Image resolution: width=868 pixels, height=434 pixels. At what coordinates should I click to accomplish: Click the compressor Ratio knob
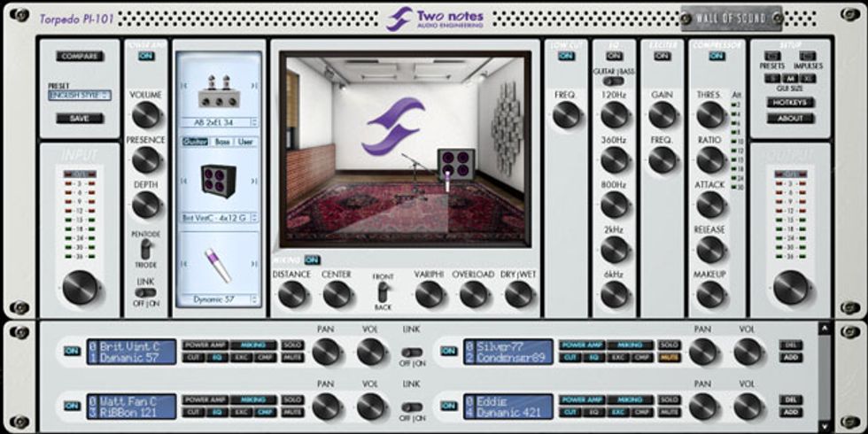(x=710, y=160)
